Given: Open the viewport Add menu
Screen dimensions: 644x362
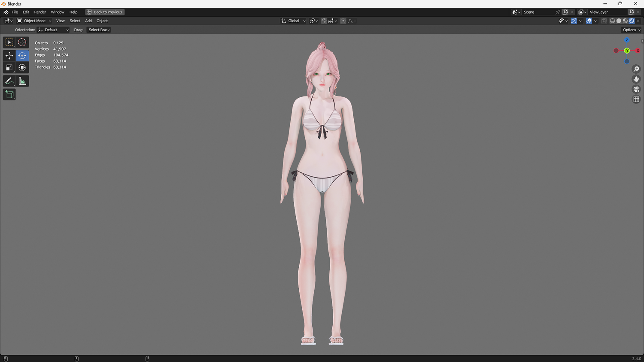Looking at the screenshot, I should coord(88,21).
